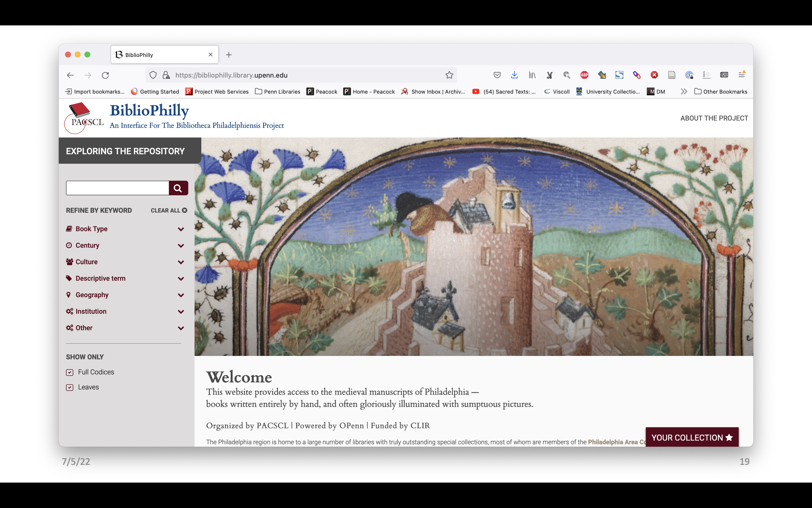The height and width of the screenshot is (508, 812).
Task: Click the URL address bar
Action: tap(301, 75)
